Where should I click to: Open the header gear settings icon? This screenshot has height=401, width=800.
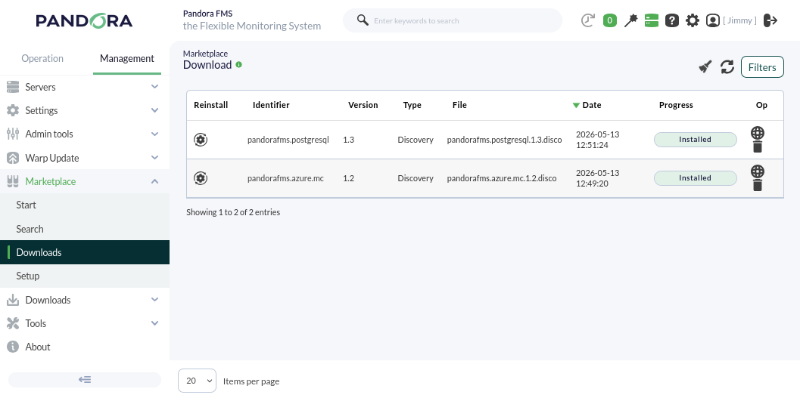point(692,20)
